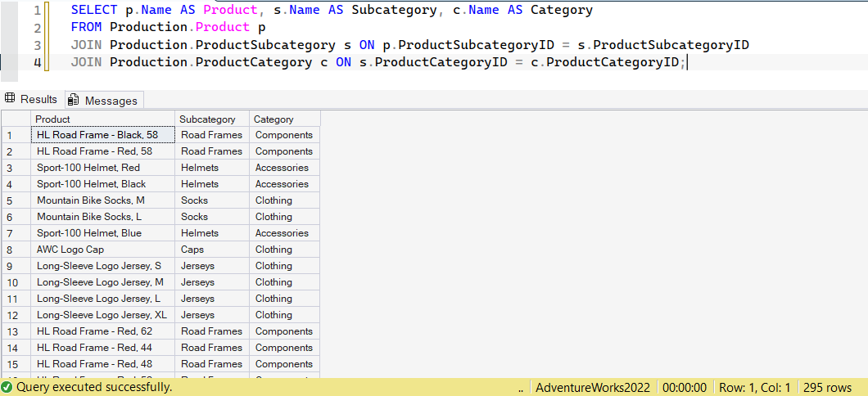Image resolution: width=868 pixels, height=396 pixels.
Task: Click row header number 8
Action: coord(16,250)
